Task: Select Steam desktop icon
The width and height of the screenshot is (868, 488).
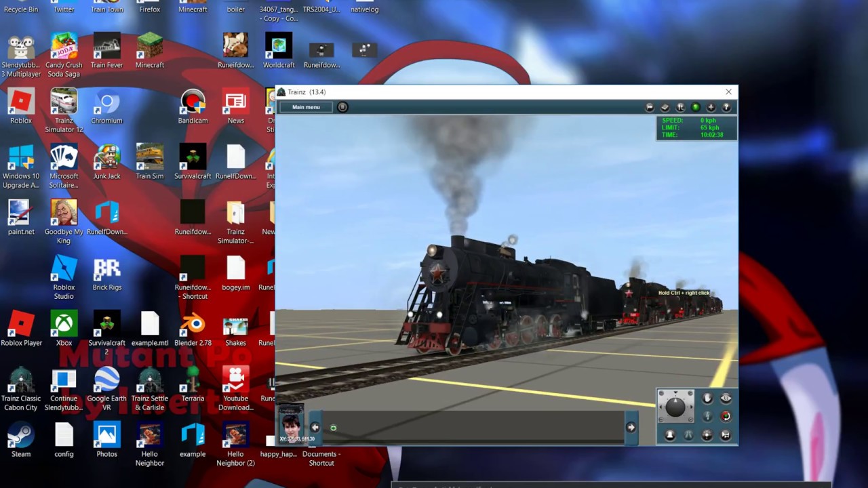Action: tap(21, 440)
